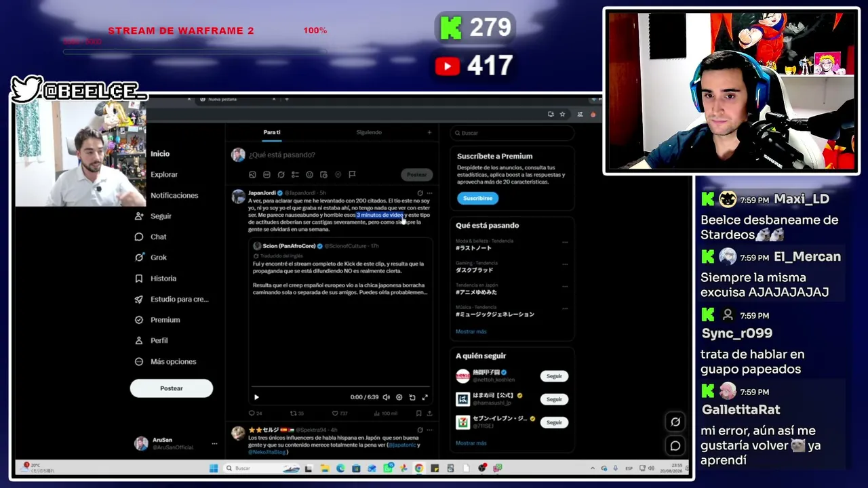
Task: Open Notificaciones in the sidebar
Action: pyautogui.click(x=174, y=195)
